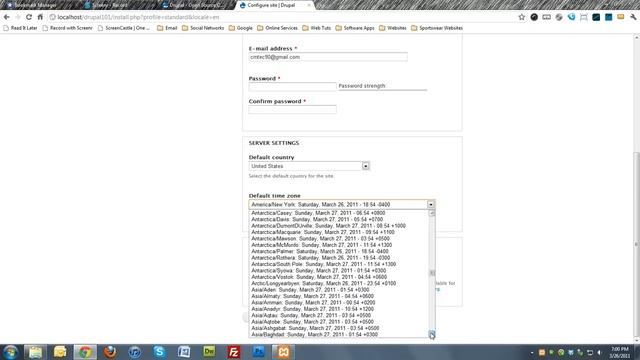The width and height of the screenshot is (640, 360).
Task: Open XAMPP control panel taskbar icon
Action: click(x=284, y=352)
